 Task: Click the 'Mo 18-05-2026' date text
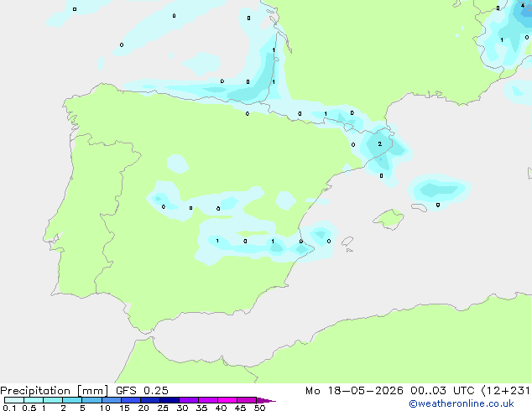354,391
